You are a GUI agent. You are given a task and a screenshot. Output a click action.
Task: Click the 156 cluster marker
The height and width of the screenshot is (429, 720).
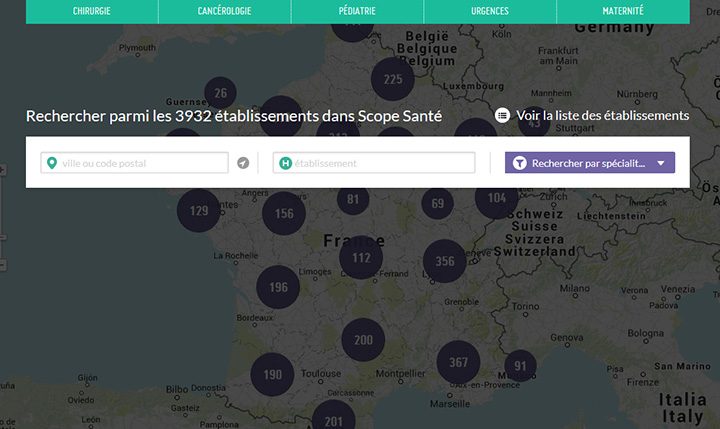pyautogui.click(x=284, y=213)
